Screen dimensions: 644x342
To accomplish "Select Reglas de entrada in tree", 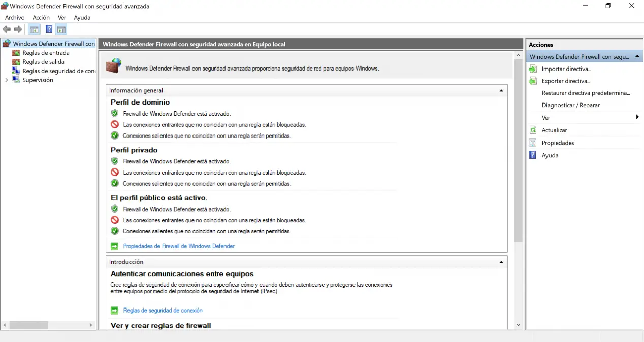I will (x=46, y=53).
